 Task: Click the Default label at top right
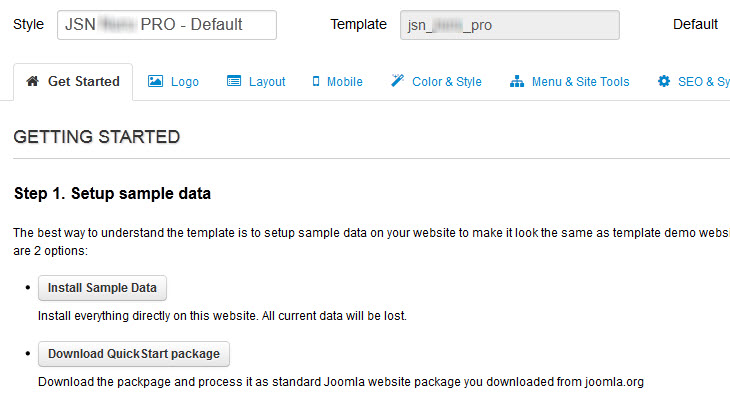(x=695, y=25)
